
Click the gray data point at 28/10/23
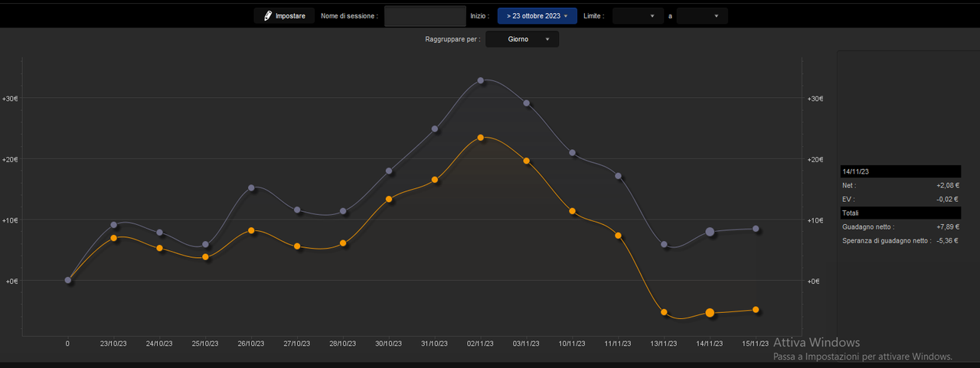(x=343, y=211)
